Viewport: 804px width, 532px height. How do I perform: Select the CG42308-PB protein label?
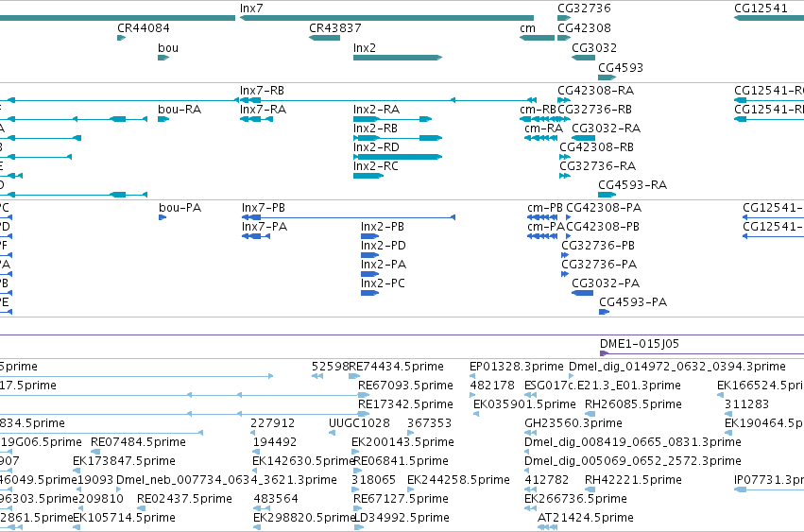tap(603, 227)
